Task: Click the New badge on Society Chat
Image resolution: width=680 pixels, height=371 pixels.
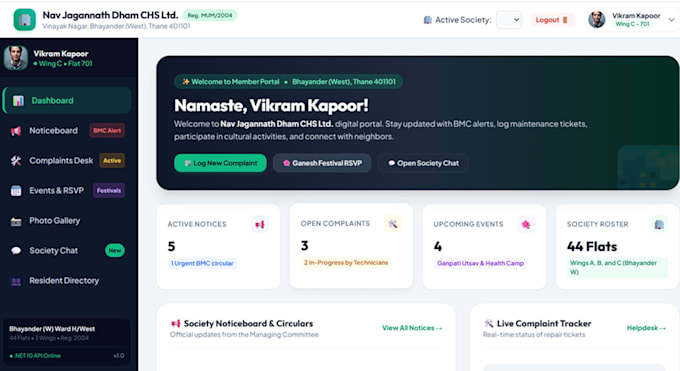Action: pos(115,250)
